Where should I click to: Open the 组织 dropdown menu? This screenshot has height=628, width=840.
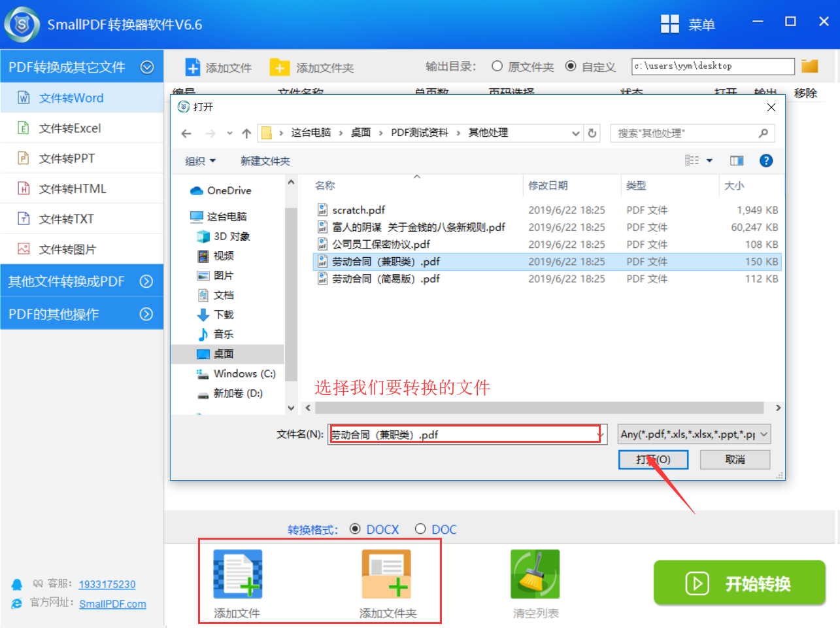(x=201, y=161)
